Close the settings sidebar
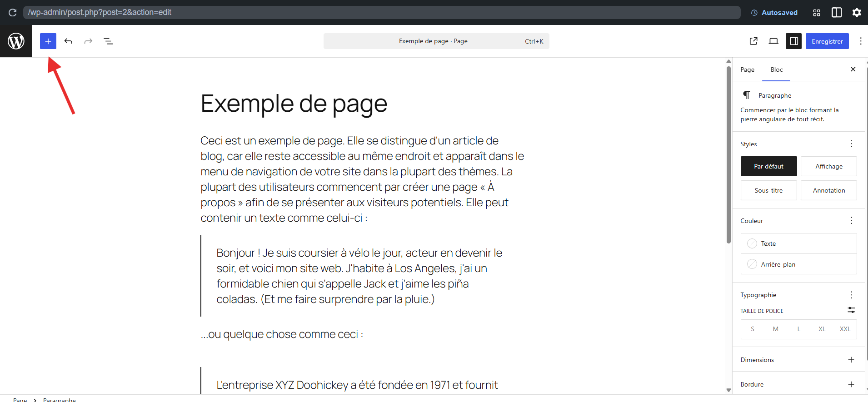This screenshot has width=868, height=402. [853, 69]
